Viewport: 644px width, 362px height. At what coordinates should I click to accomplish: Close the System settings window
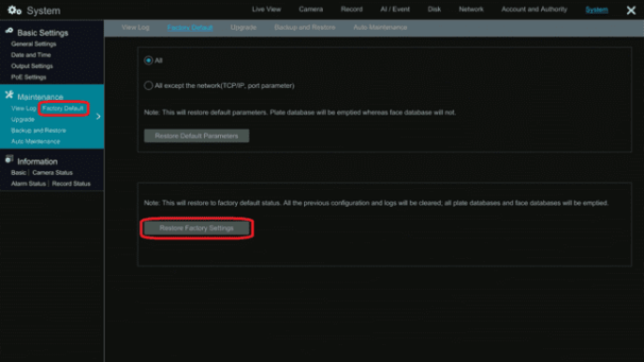tap(631, 10)
